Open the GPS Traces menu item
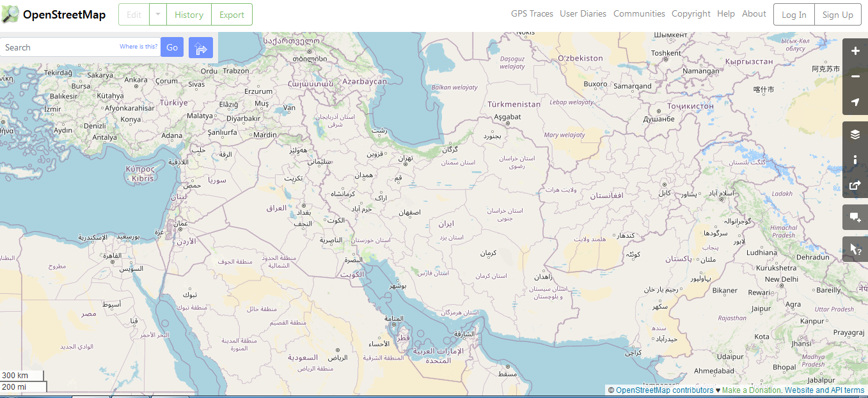The height and width of the screenshot is (398, 868). 532,13
